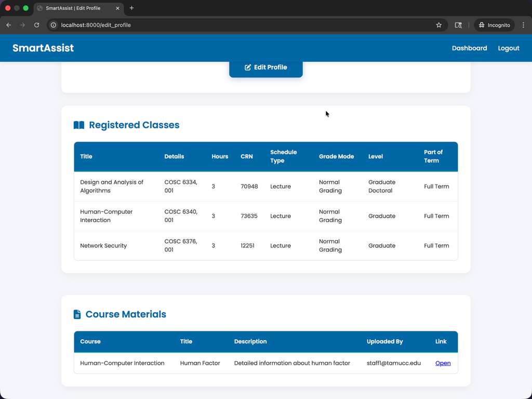This screenshot has height=399, width=532.
Task: Click the Level column header
Action: [376, 156]
